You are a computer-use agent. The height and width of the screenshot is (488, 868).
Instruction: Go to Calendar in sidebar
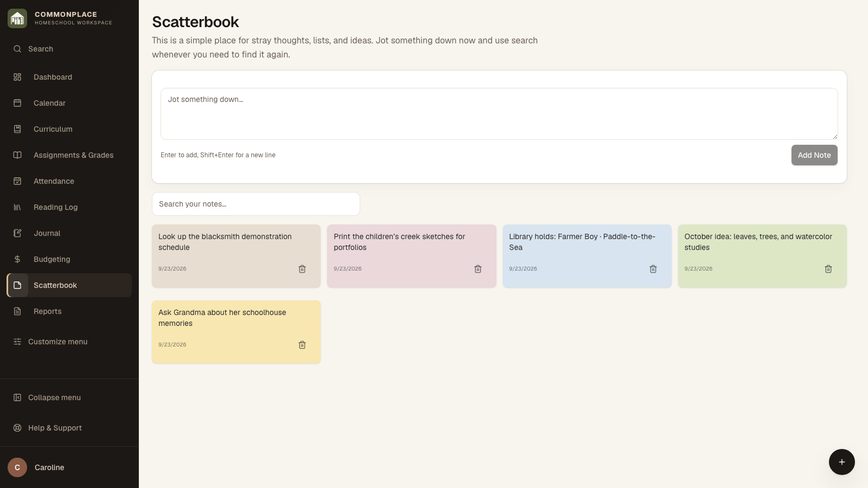click(x=69, y=103)
